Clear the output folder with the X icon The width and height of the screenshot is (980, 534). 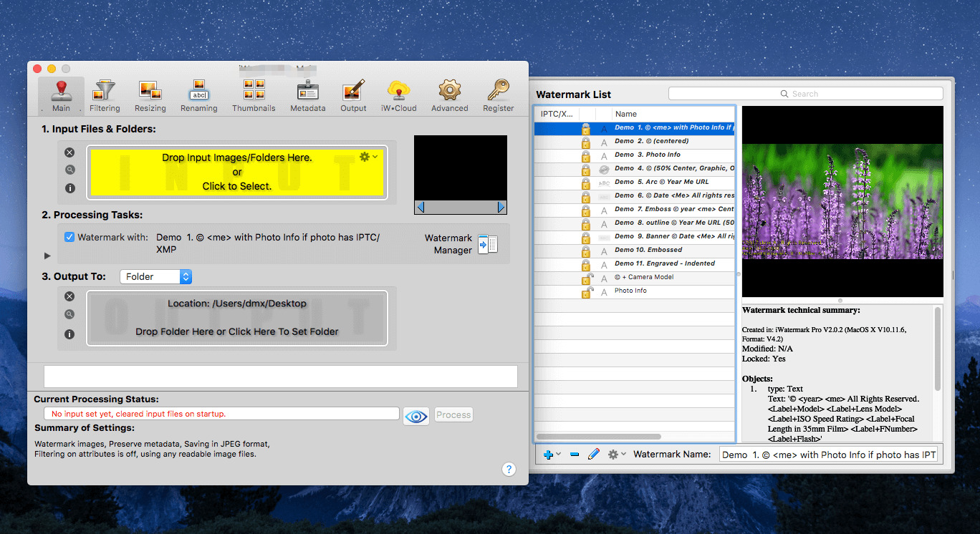pyautogui.click(x=69, y=296)
